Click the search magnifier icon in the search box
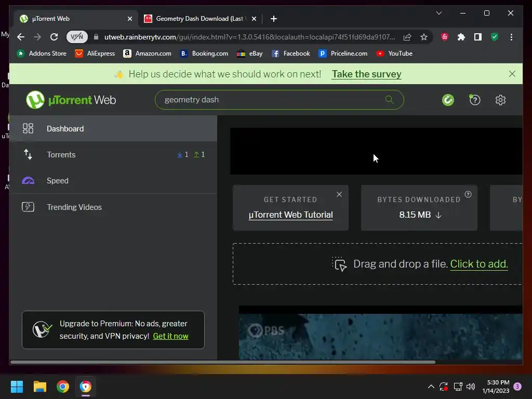532x399 pixels. [x=390, y=100]
